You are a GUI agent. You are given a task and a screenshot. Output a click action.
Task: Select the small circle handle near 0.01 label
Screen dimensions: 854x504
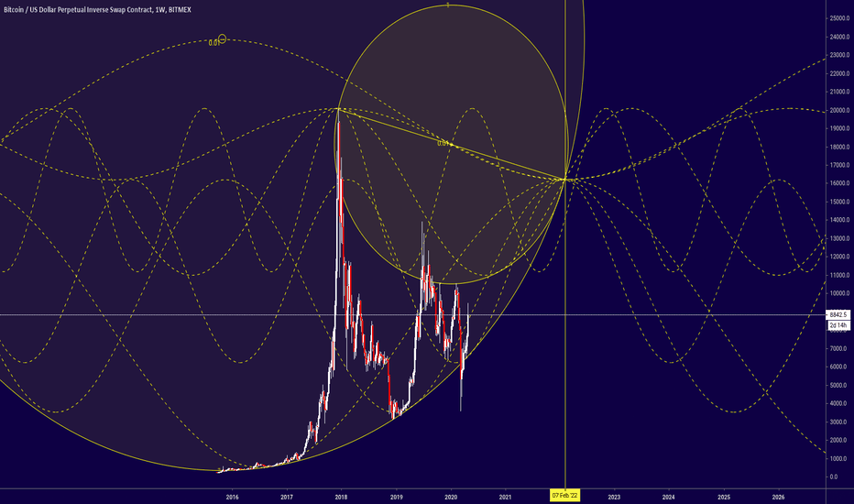223,39
